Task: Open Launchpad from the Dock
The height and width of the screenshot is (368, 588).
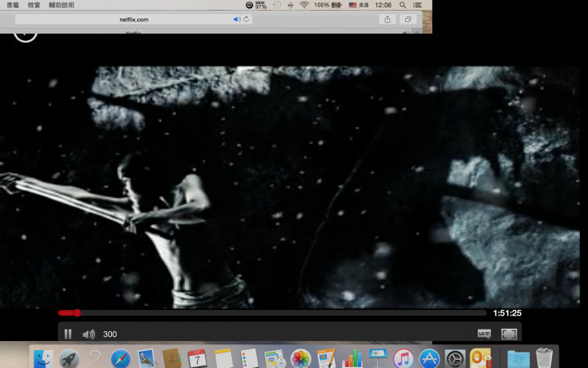Action: click(69, 359)
